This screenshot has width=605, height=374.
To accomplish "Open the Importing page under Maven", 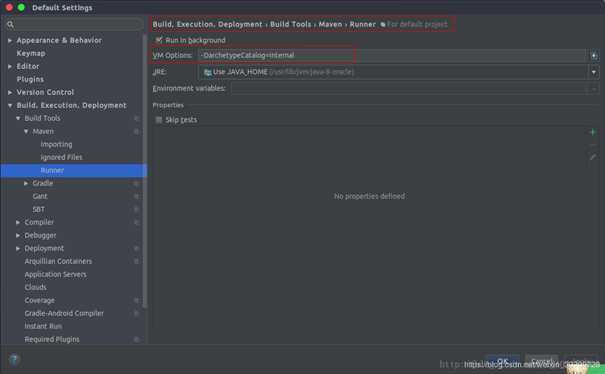I will (56, 144).
